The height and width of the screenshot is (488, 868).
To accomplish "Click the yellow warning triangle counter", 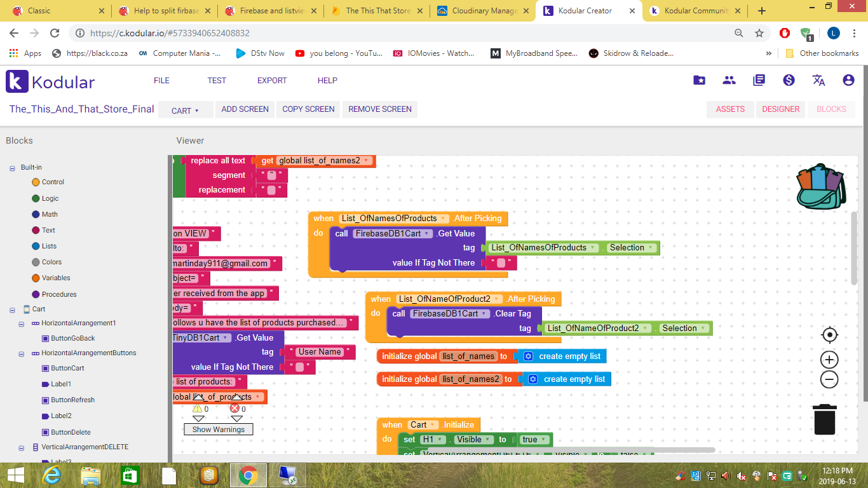I will (x=198, y=409).
